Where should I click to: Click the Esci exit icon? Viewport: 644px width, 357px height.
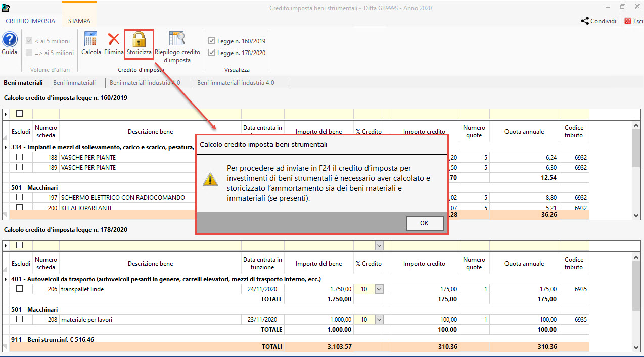628,21
